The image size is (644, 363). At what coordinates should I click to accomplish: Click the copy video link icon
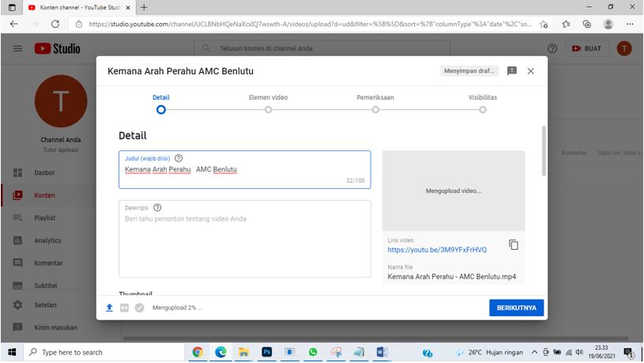click(x=514, y=245)
